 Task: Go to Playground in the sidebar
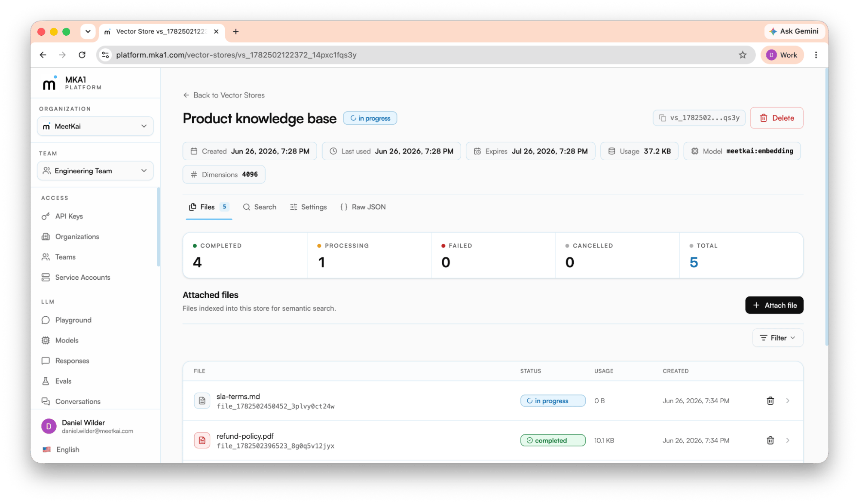coord(73,320)
